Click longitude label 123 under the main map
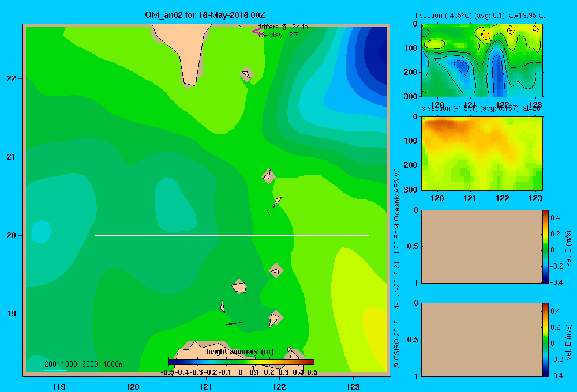The image size is (577, 392). pyautogui.click(x=353, y=386)
